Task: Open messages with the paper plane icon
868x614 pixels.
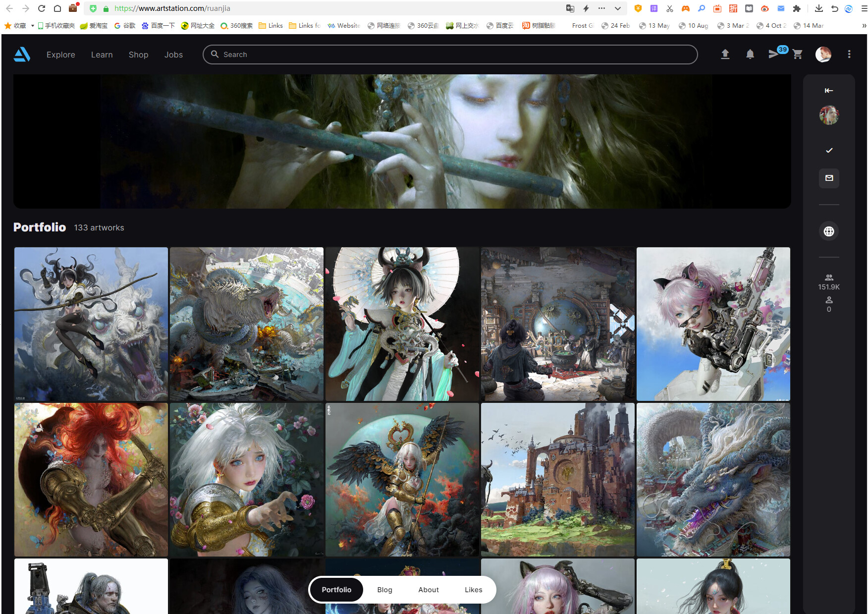Action: [x=774, y=55]
